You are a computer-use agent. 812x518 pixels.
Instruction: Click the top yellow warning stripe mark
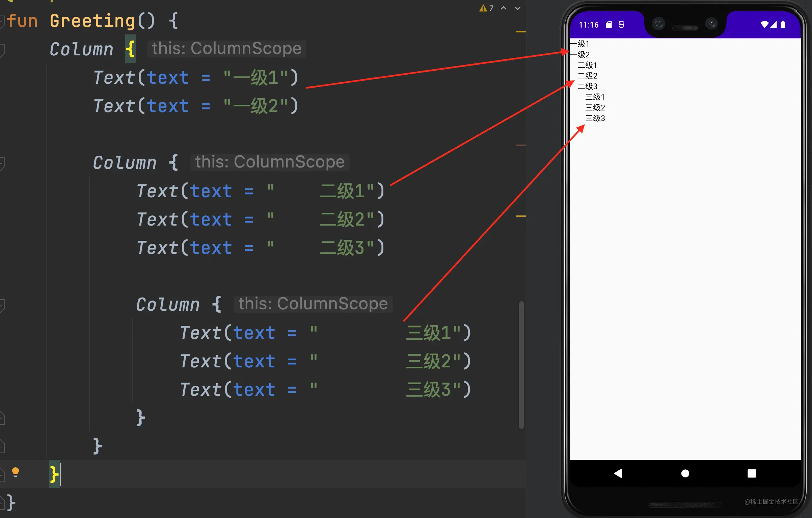[x=521, y=32]
